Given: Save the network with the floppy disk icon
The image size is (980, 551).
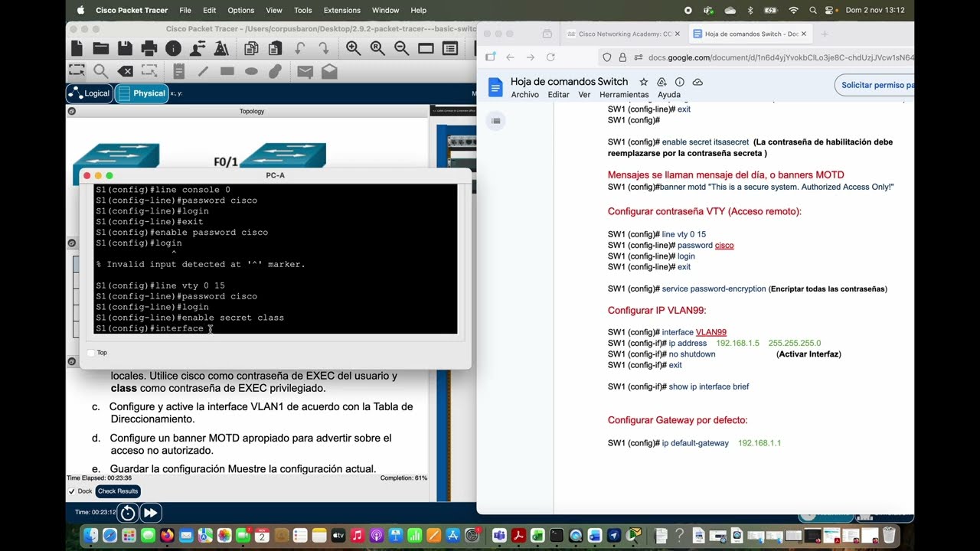Looking at the screenshot, I should [126, 48].
